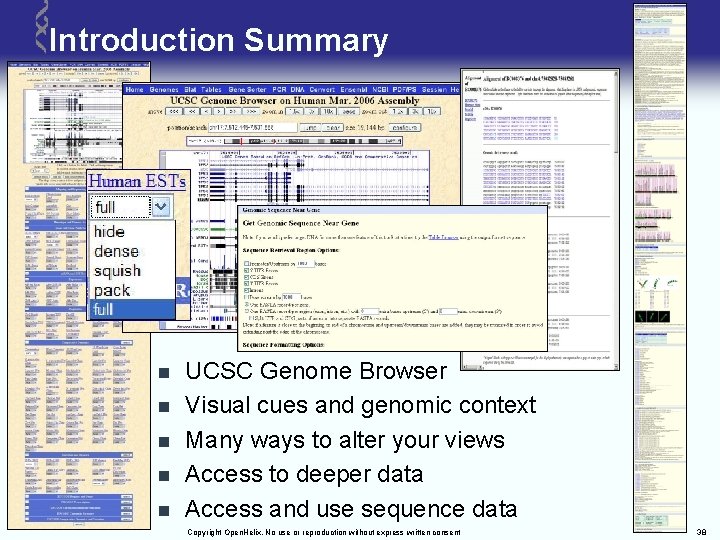Move left with the << button
Image resolution: width=720 pixels, height=540 pixels.
[192, 112]
